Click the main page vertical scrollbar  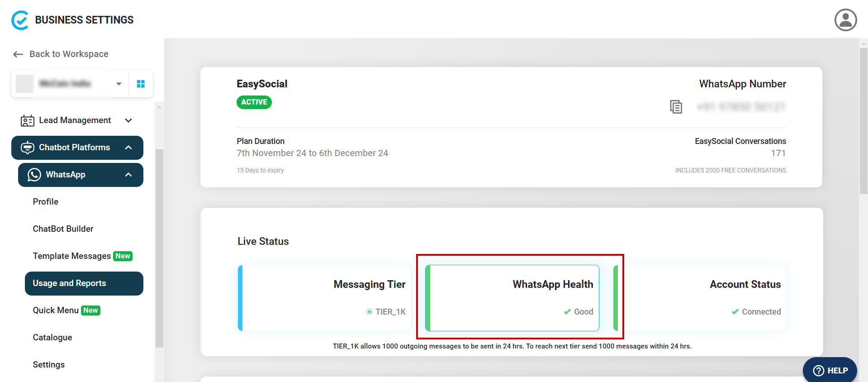click(x=863, y=121)
